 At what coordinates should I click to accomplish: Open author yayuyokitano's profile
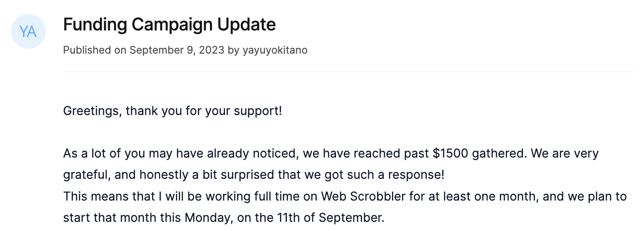click(275, 50)
